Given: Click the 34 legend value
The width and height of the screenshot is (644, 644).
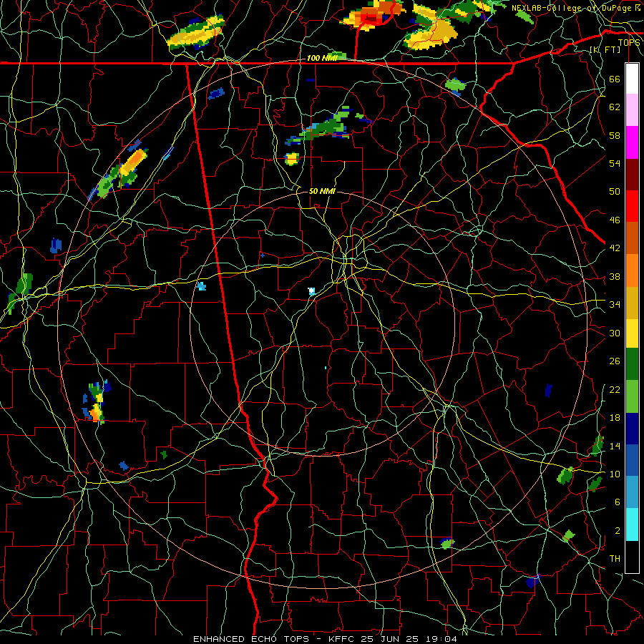Looking at the screenshot, I should pyautogui.click(x=615, y=304).
